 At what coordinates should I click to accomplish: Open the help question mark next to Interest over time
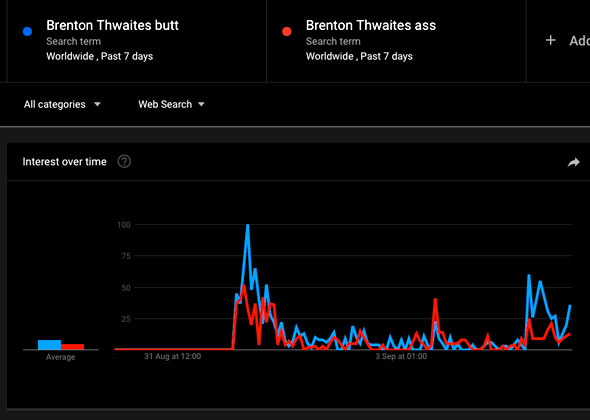124,162
